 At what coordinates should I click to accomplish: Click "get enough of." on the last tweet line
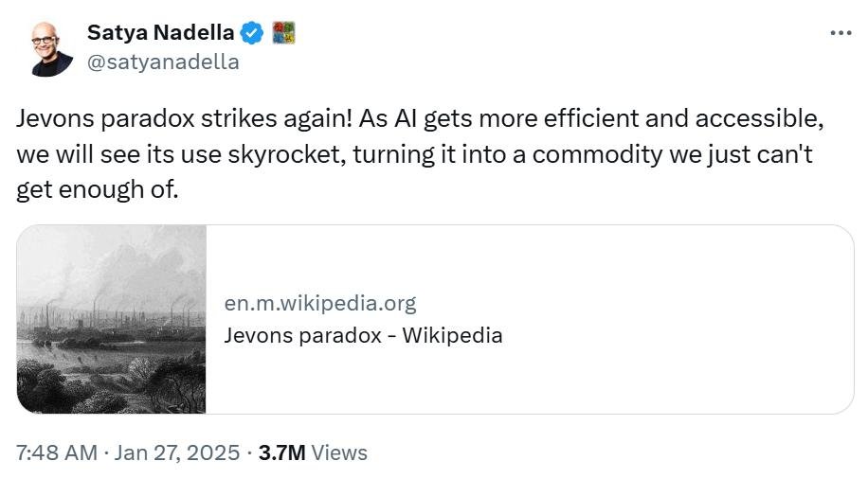pyautogui.click(x=97, y=189)
